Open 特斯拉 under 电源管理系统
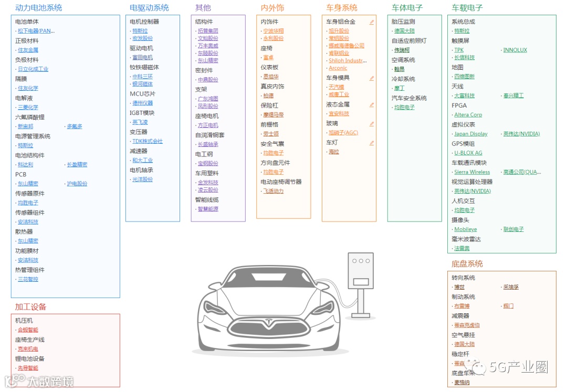The height and width of the screenshot is (392, 567). point(25,145)
